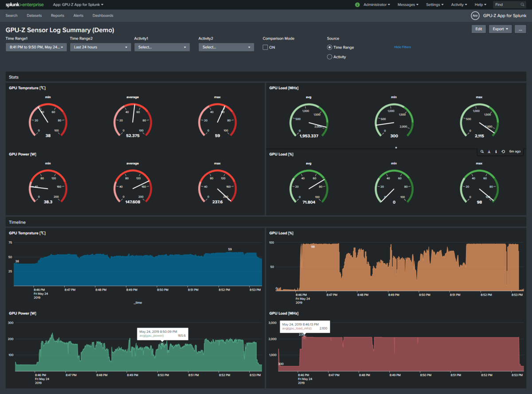
Task: Click the Find search magnifier icon
Action: coord(523,4)
